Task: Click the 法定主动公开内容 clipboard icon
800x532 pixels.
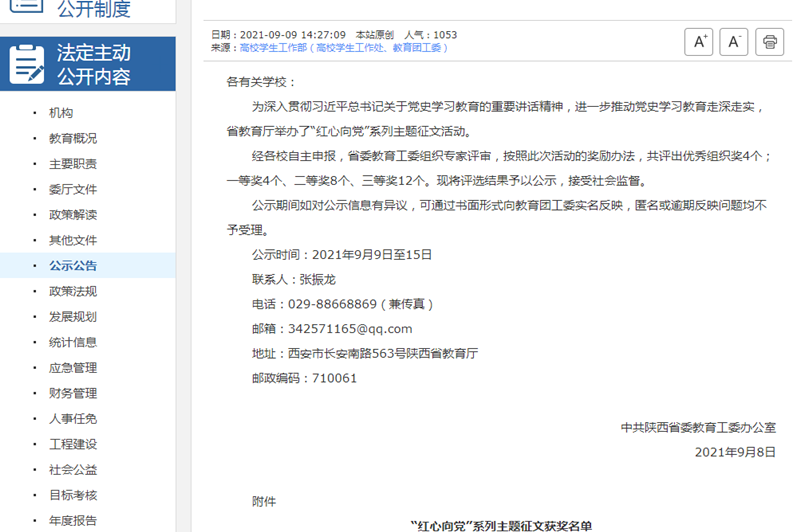Action: [26, 63]
